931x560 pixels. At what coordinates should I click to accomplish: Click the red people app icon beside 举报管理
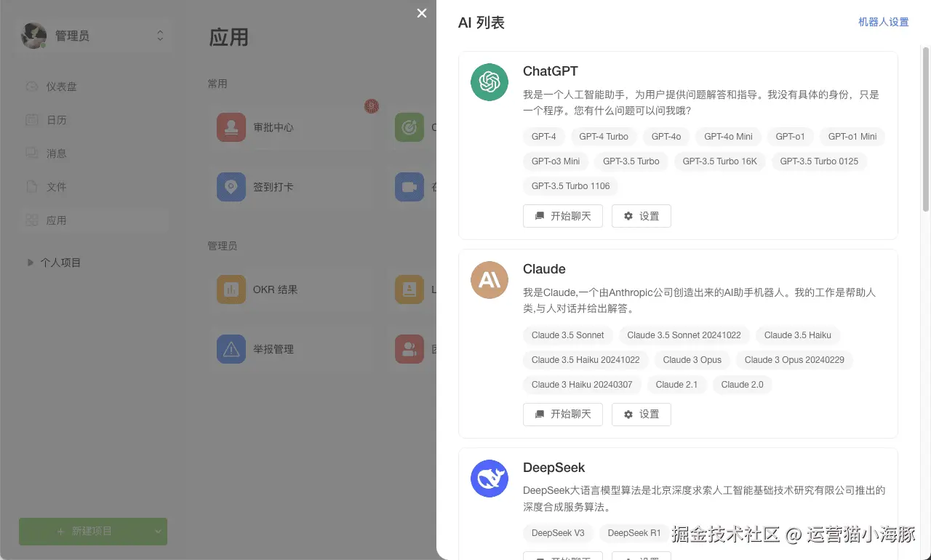tap(409, 349)
